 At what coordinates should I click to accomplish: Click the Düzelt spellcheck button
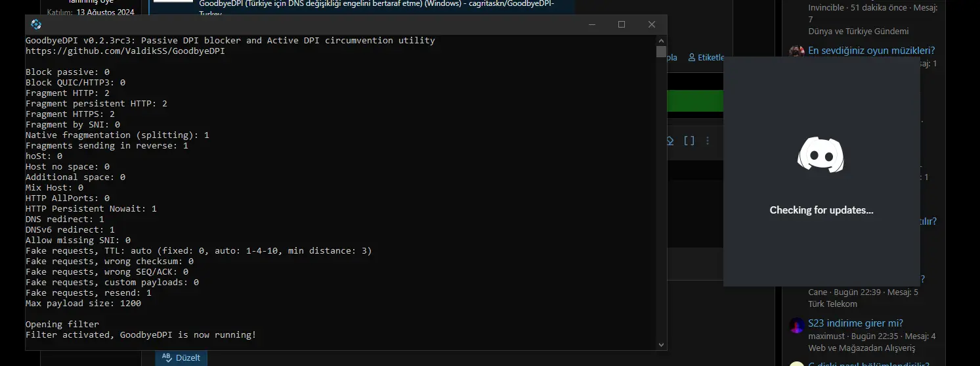click(x=181, y=358)
